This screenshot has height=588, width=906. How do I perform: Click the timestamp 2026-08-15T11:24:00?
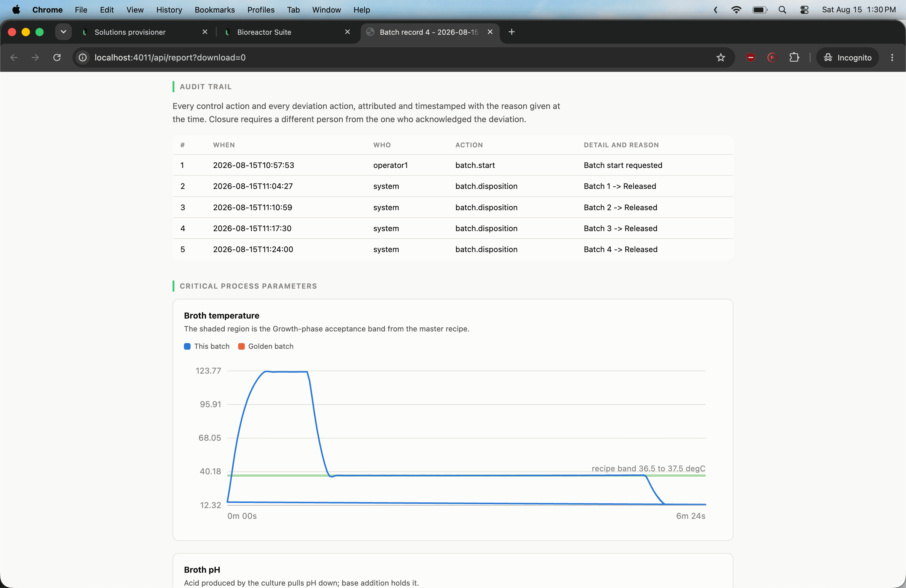[253, 249]
